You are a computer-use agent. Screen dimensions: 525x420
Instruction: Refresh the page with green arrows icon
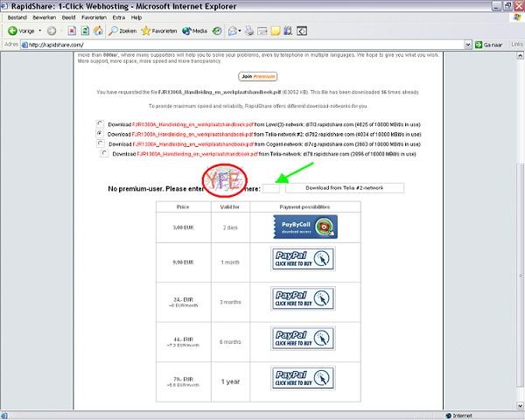[x=86, y=31]
